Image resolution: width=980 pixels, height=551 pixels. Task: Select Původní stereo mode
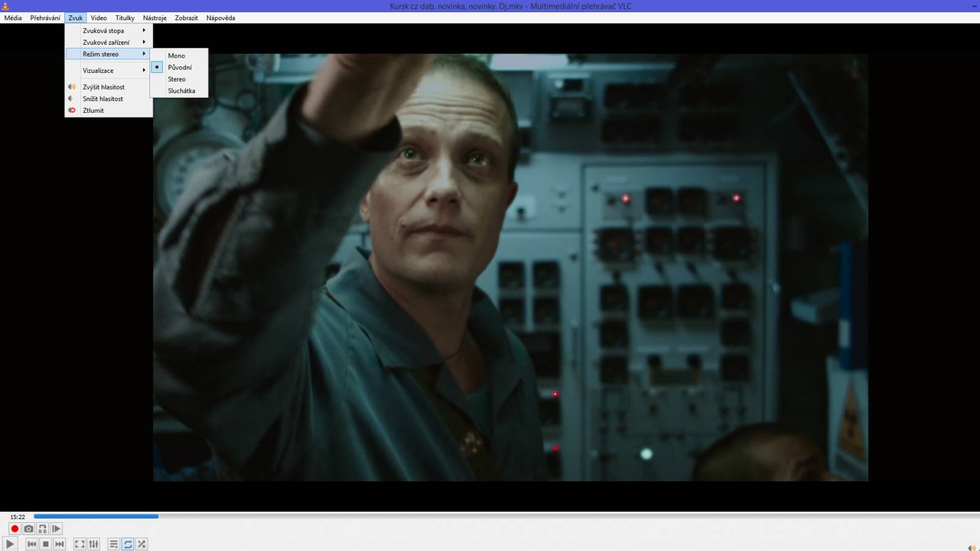coord(179,67)
